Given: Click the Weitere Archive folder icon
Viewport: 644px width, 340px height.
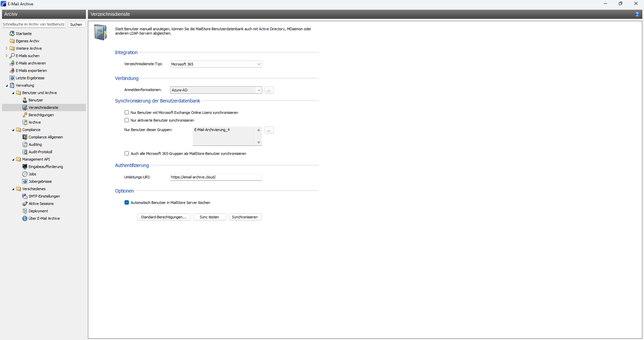Looking at the screenshot, I should click(x=12, y=48).
